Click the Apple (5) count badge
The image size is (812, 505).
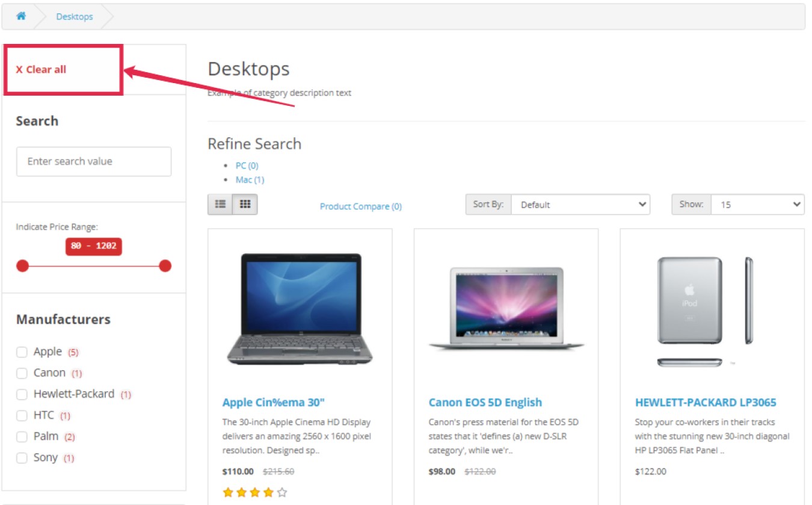click(x=73, y=353)
